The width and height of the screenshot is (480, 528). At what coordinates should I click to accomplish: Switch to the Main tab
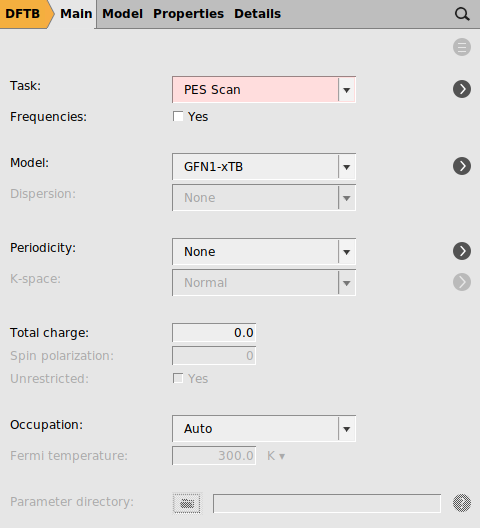coord(76,14)
